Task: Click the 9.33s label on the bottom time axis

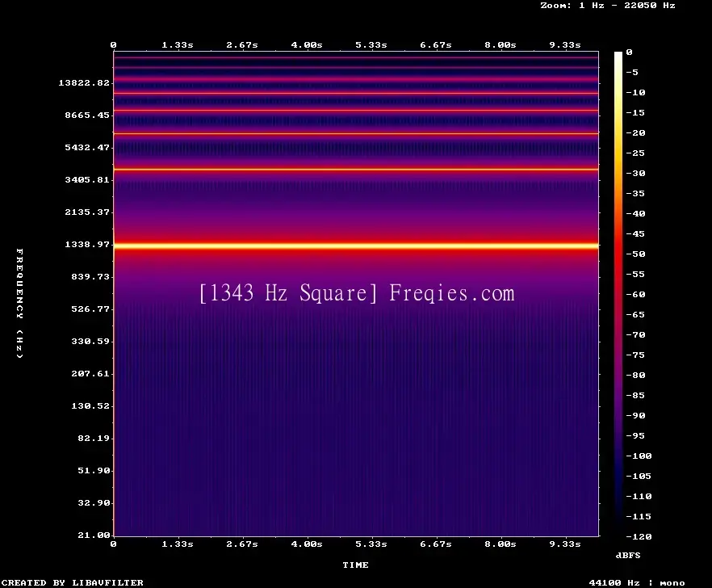Action: click(565, 544)
